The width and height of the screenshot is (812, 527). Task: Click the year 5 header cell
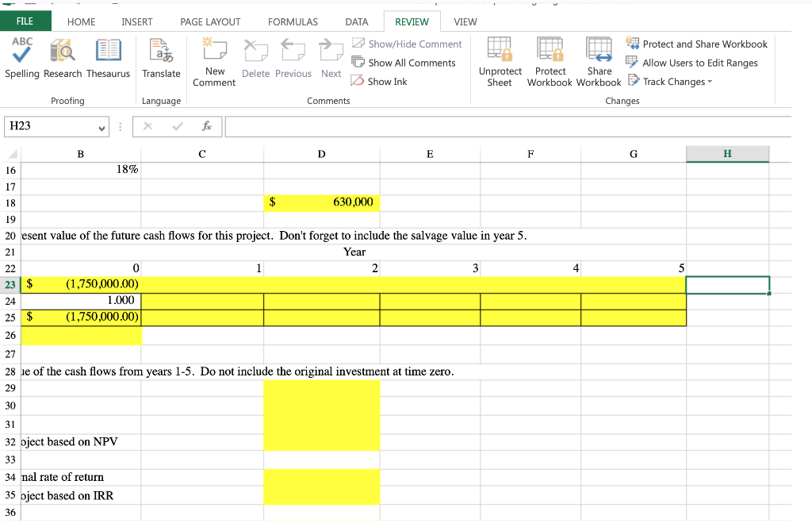click(x=634, y=268)
